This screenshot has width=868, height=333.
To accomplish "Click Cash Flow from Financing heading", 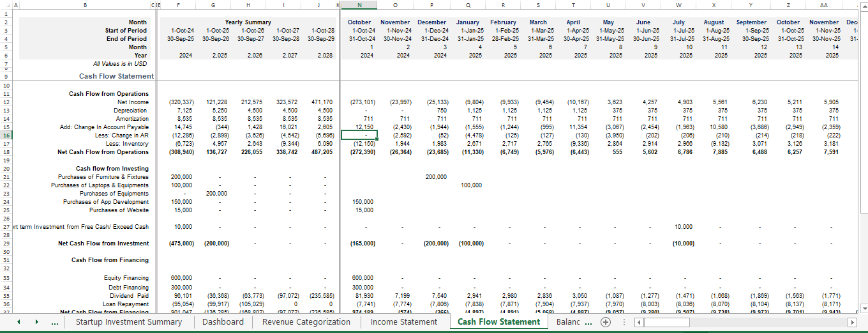I will click(x=110, y=260).
